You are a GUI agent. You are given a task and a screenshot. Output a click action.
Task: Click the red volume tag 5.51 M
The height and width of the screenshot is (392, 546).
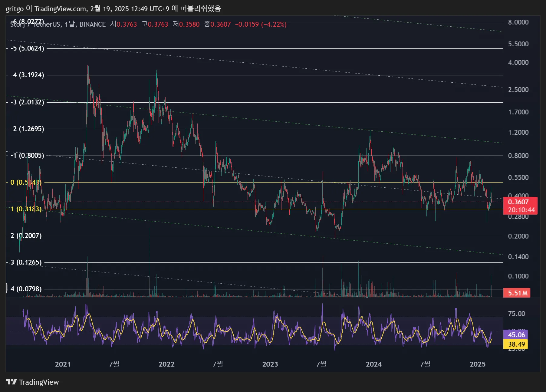click(517, 293)
